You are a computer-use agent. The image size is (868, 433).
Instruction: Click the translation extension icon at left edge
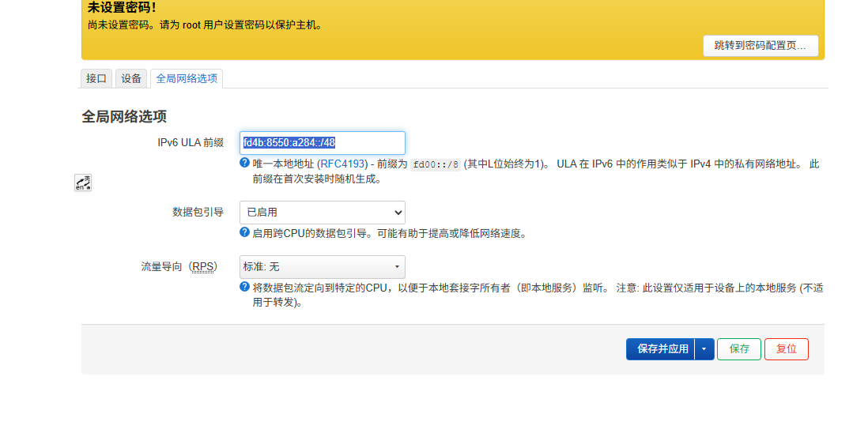tap(83, 183)
